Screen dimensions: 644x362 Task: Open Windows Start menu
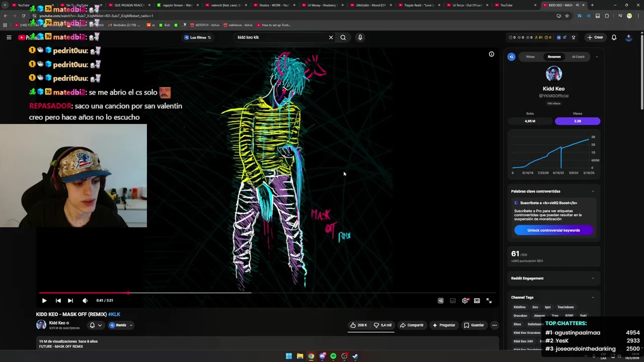(289, 356)
